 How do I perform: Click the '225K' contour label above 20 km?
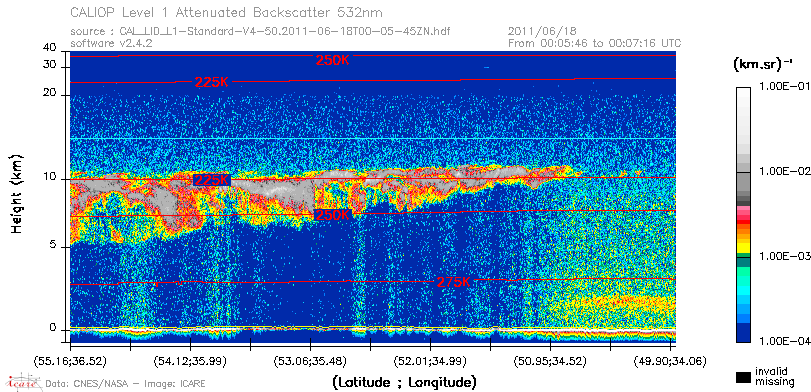pos(212,82)
